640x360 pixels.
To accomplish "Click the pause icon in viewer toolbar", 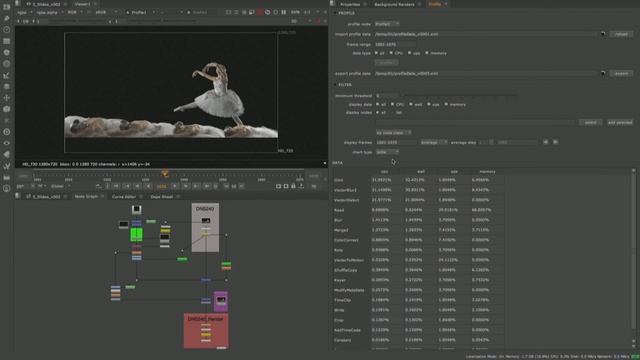I will (284, 12).
